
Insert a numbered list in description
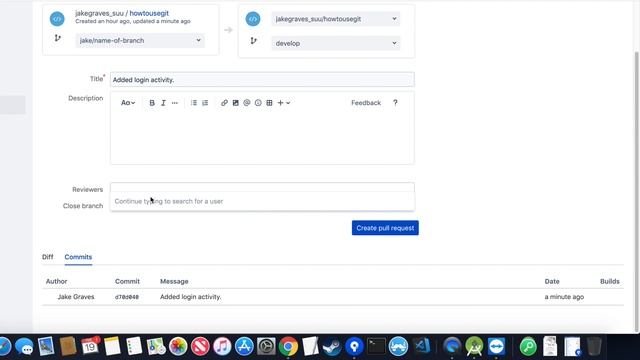coord(205,103)
